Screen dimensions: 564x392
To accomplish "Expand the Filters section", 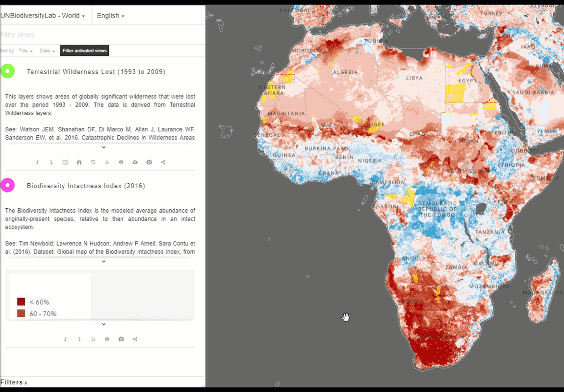I will (14, 382).
